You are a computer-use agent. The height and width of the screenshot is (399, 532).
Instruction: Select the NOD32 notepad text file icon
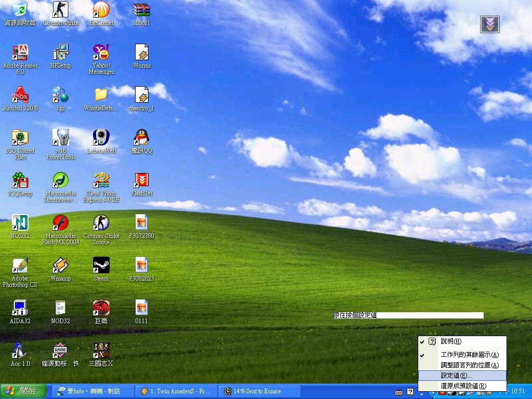[60, 312]
